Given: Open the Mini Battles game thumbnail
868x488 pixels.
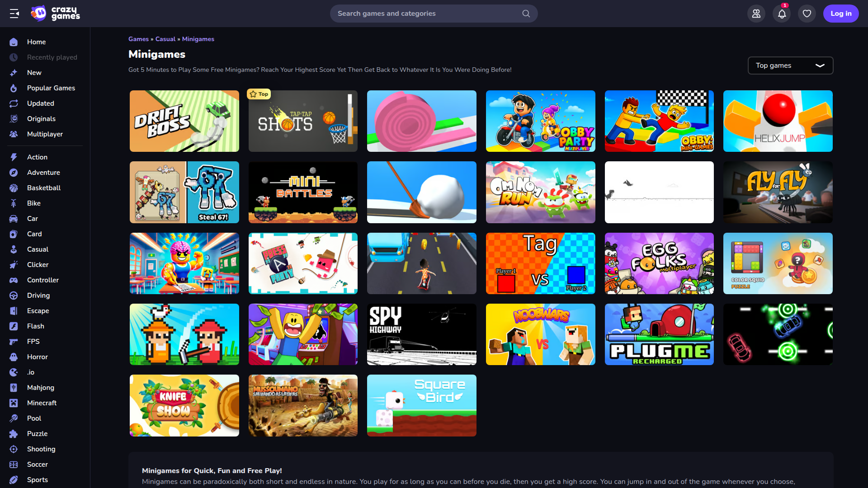Looking at the screenshot, I should (303, 192).
